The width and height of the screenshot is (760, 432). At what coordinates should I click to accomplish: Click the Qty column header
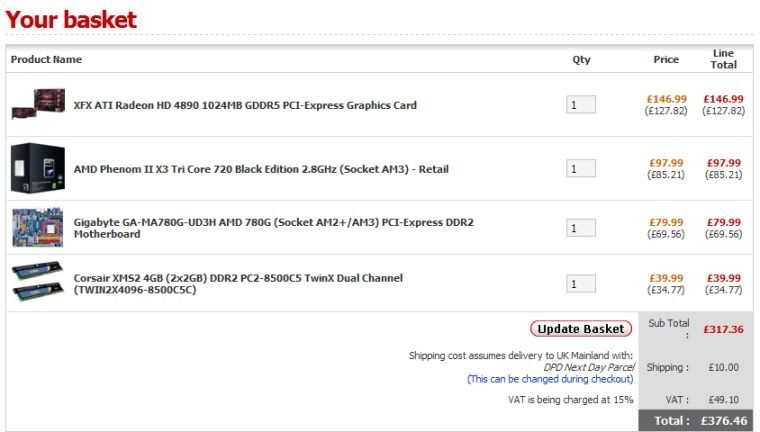click(581, 60)
